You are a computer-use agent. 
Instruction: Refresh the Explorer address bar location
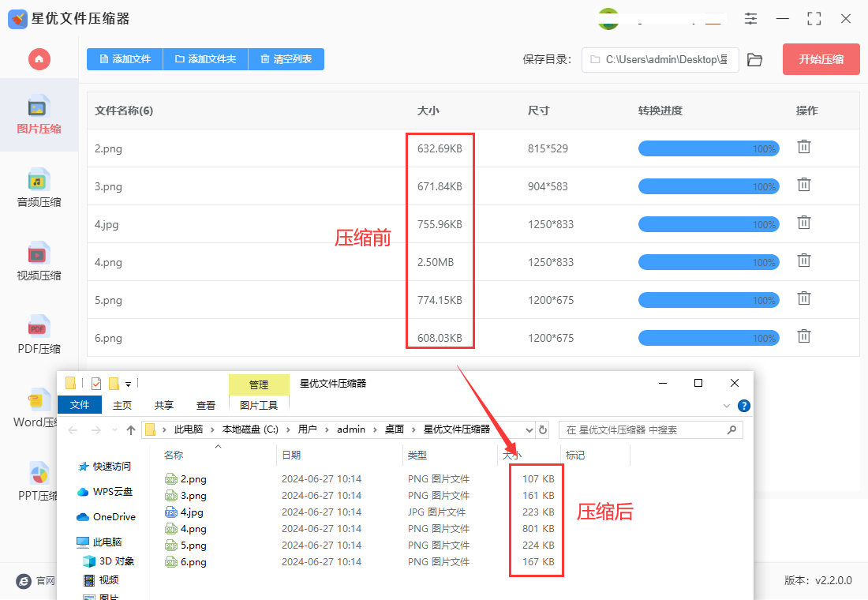[x=542, y=429]
